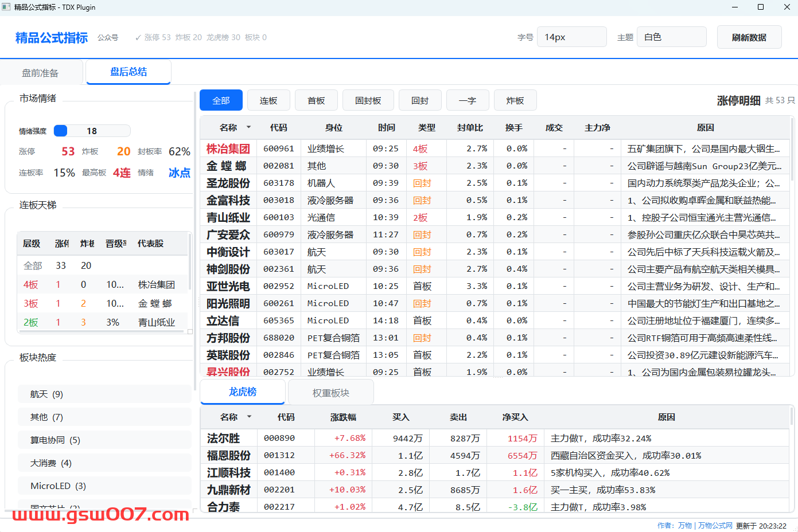798x532 pixels.
Task: Expand the 航天 (9) sector entry
Action: coord(104,394)
